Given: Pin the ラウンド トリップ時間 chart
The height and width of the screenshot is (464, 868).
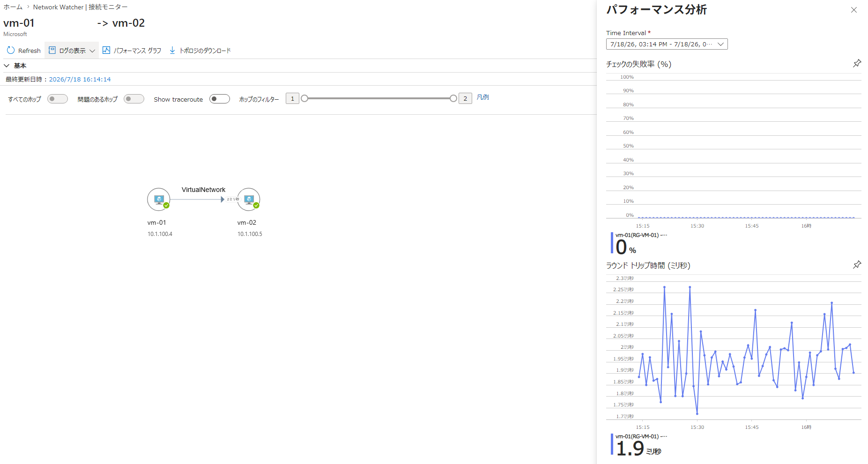Looking at the screenshot, I should pyautogui.click(x=857, y=265).
